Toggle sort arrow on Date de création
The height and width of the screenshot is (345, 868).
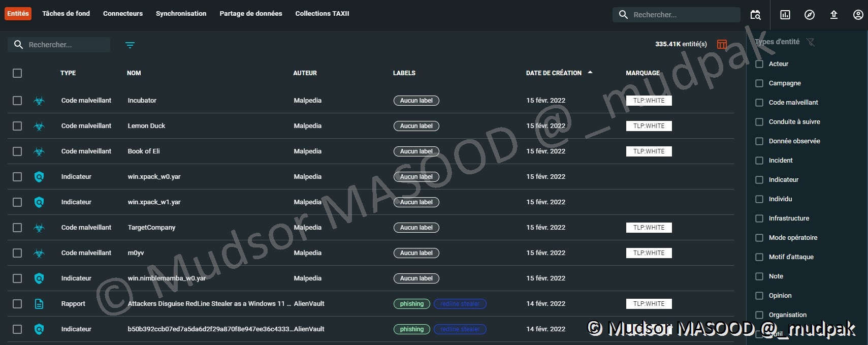click(x=590, y=73)
